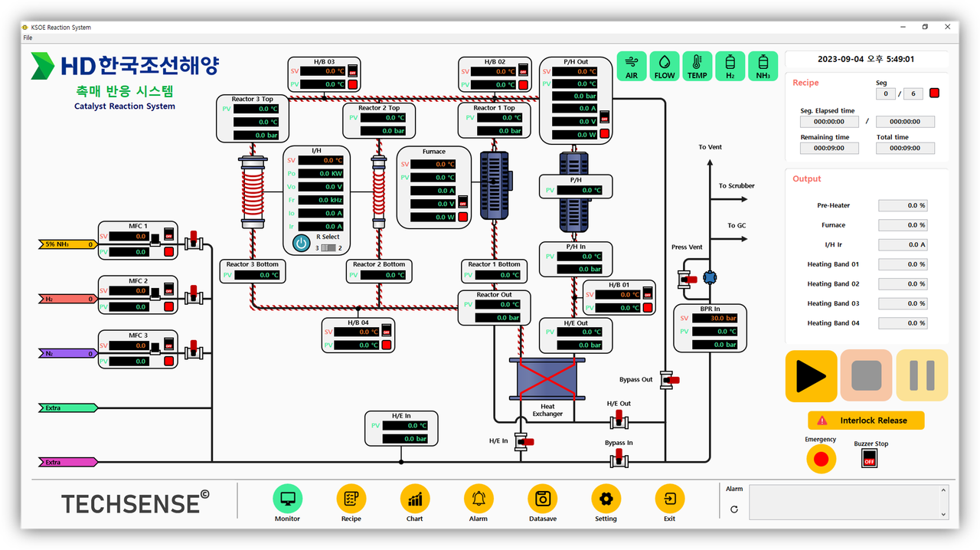Click the H/E In valve
980x550 pixels.
tap(524, 441)
